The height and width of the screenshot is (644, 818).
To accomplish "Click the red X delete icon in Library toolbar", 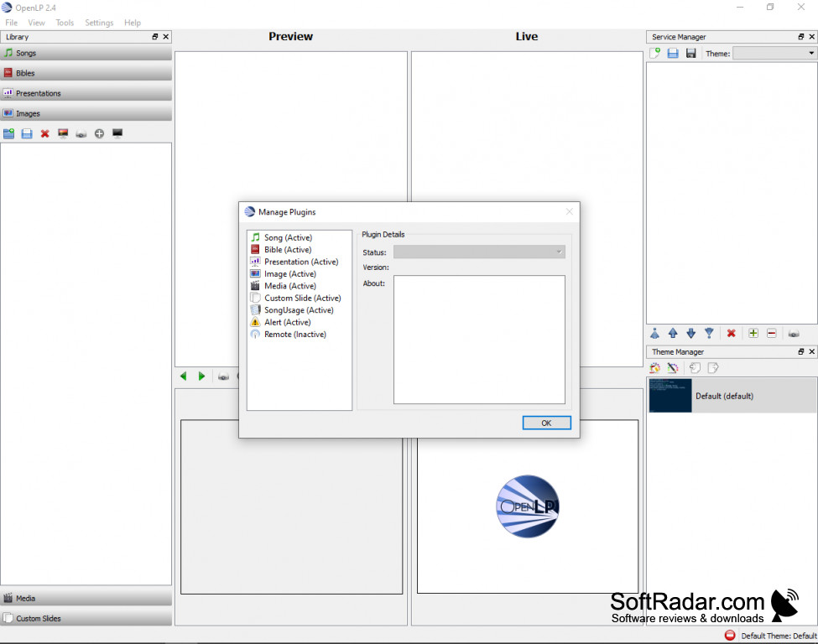I will pos(44,133).
